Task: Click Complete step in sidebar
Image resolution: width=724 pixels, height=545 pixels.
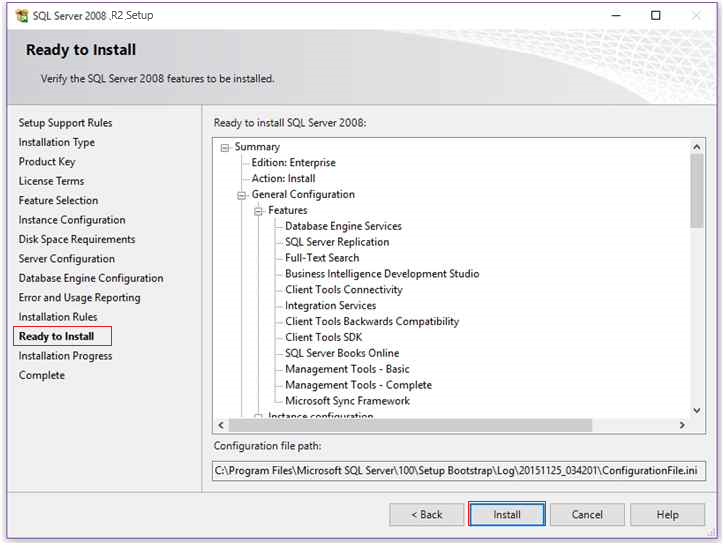Action: pos(42,375)
